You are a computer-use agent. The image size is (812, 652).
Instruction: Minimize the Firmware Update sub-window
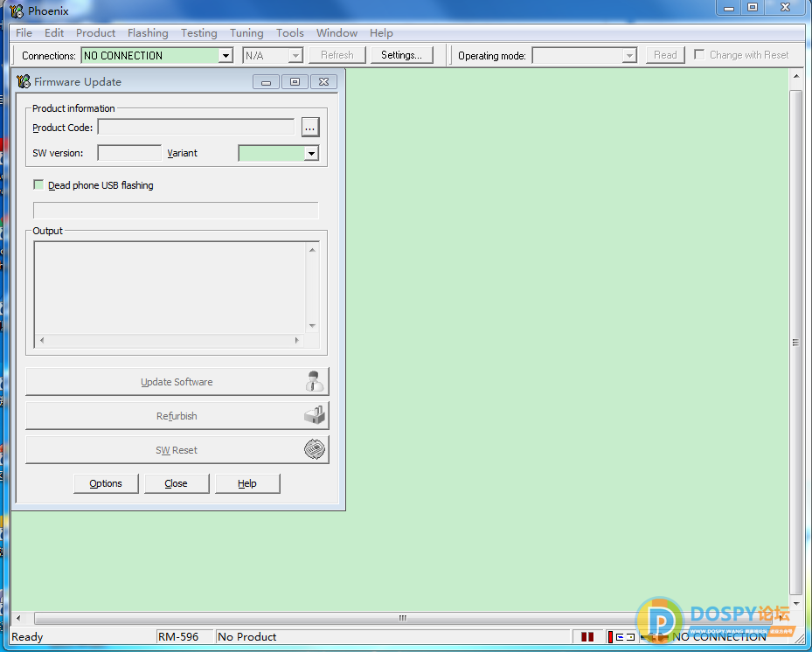(x=267, y=82)
